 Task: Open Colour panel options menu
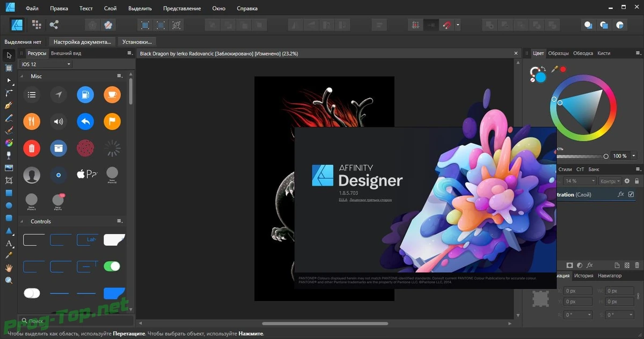coord(638,53)
